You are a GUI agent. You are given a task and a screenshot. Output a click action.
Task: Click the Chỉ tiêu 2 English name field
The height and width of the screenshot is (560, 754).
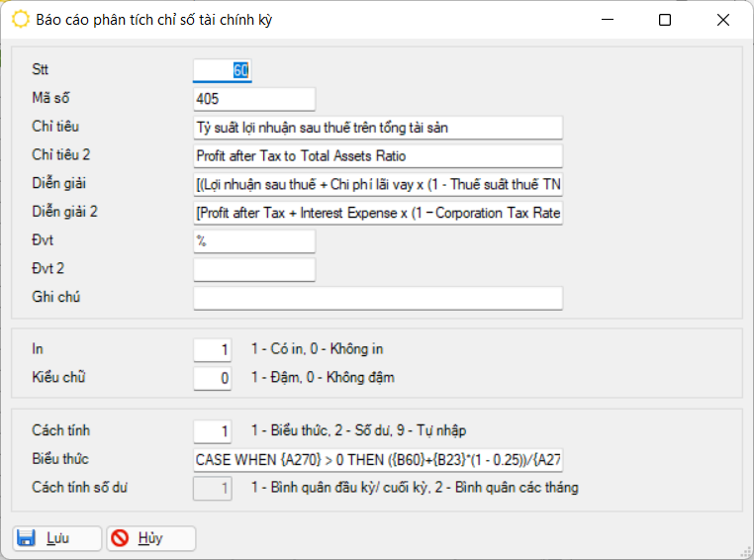378,156
